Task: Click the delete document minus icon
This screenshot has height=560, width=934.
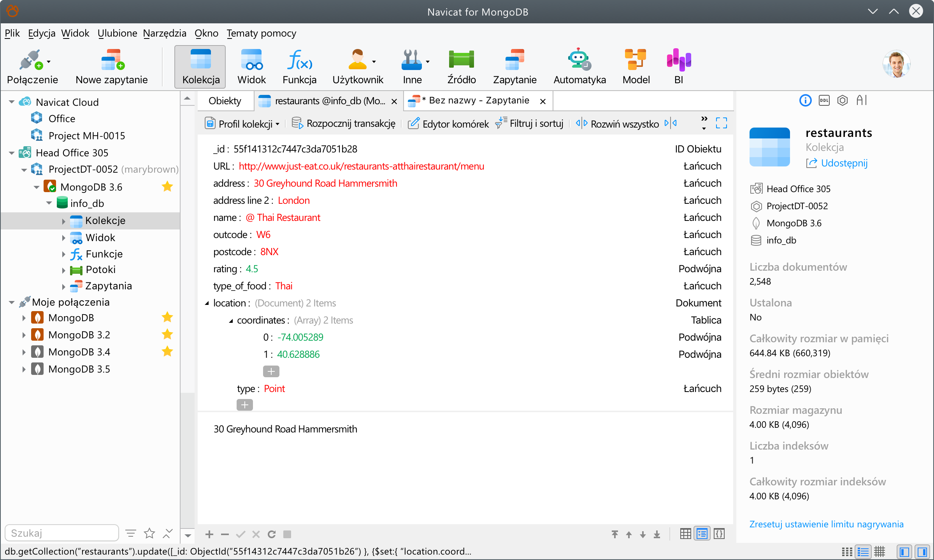Action: [x=225, y=534]
